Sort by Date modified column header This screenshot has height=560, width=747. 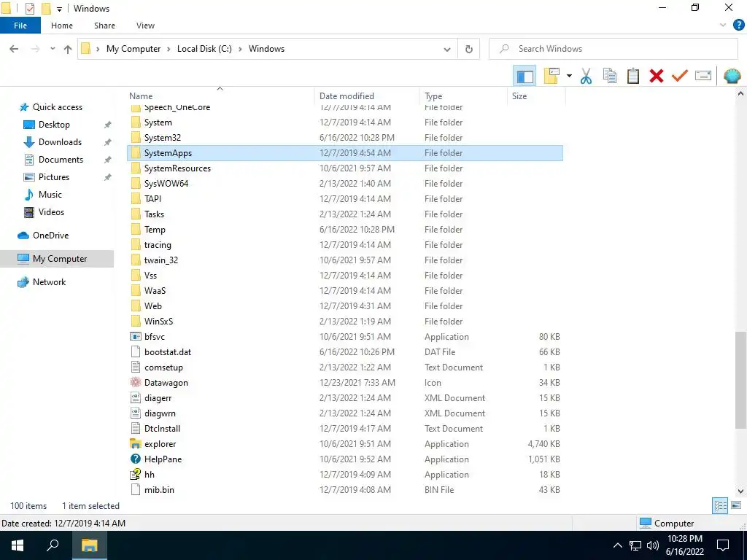[x=347, y=96]
